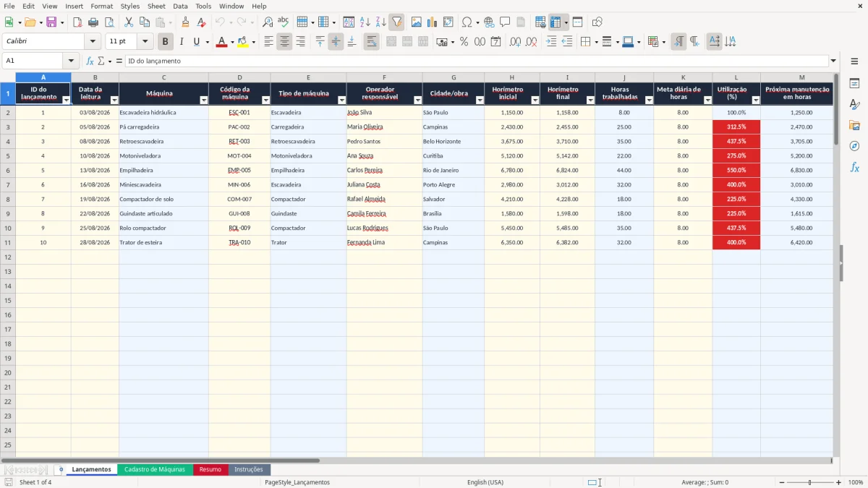This screenshot has height=488, width=868.
Task: Switch to Cadastro de Máquinas sheet tab
Action: pos(155,469)
